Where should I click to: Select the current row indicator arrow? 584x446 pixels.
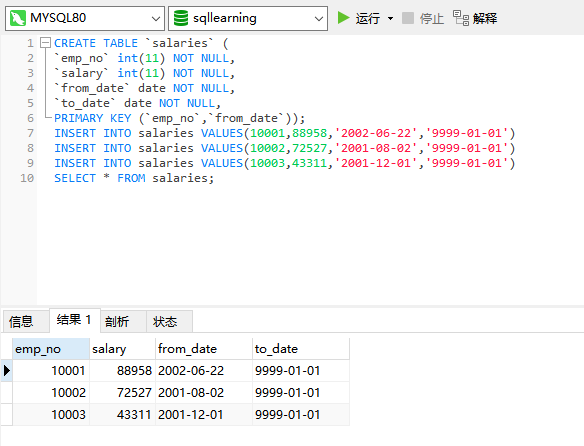(x=6, y=370)
